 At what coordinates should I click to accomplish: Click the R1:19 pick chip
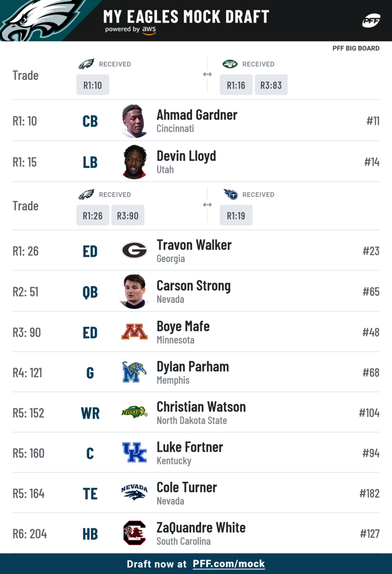(236, 216)
